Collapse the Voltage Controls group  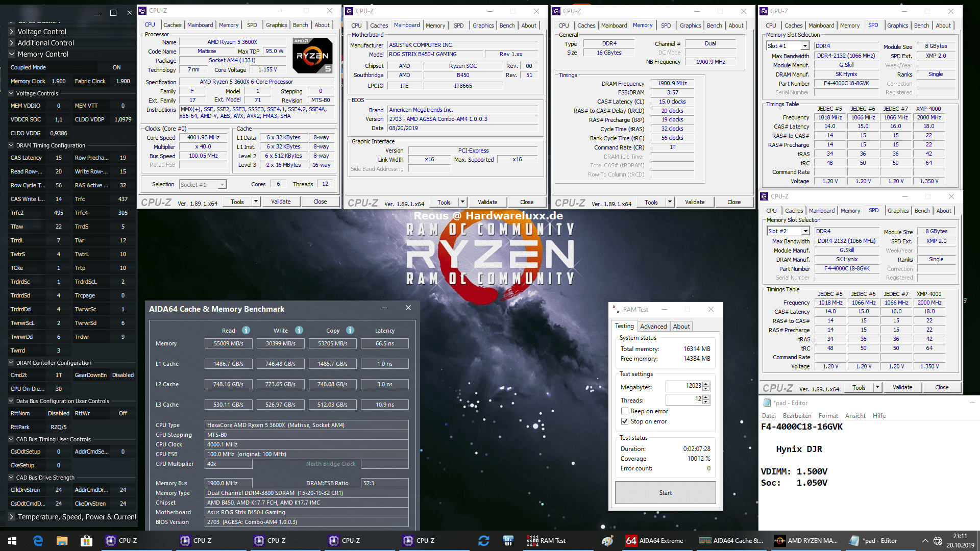11,93
